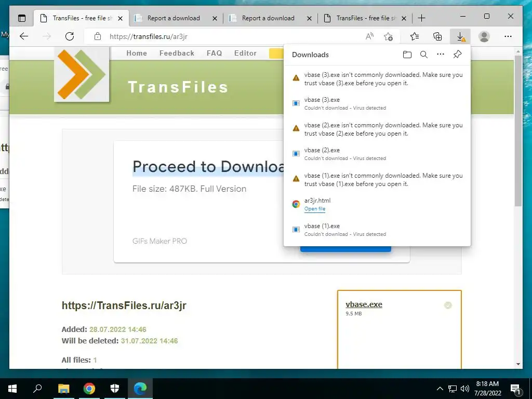The height and width of the screenshot is (399, 532).
Task: Toggle the Downloads toolbar button
Action: [x=460, y=36]
